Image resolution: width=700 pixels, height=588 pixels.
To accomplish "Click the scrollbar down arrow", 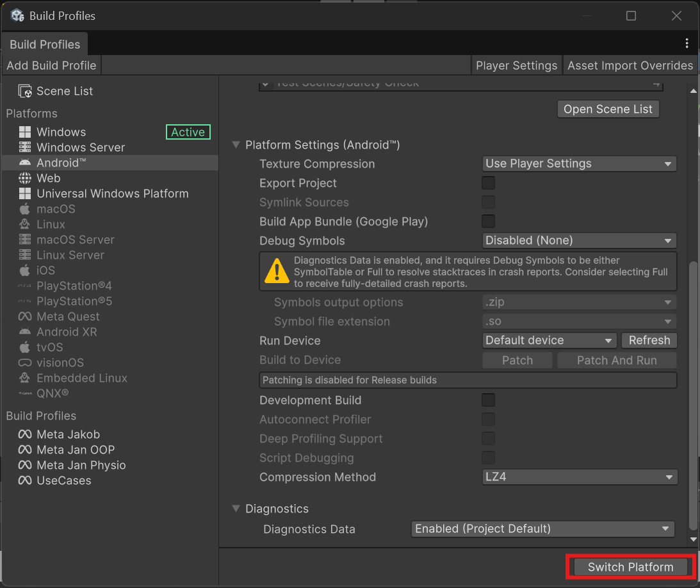I will click(693, 539).
